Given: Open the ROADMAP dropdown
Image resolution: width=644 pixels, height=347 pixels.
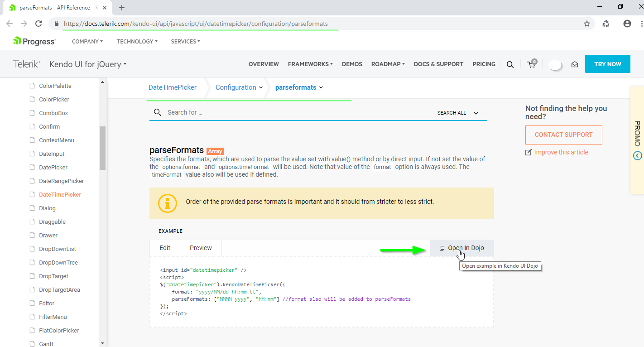Looking at the screenshot, I should point(388,64).
